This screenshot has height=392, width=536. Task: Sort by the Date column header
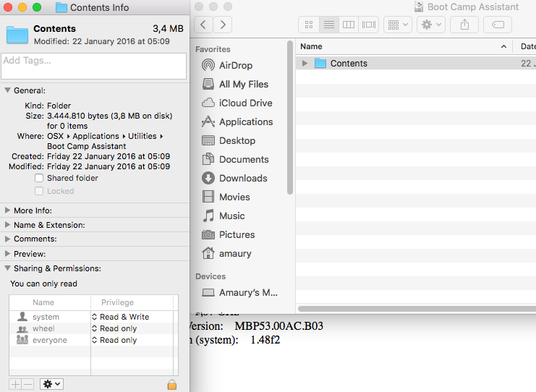525,46
